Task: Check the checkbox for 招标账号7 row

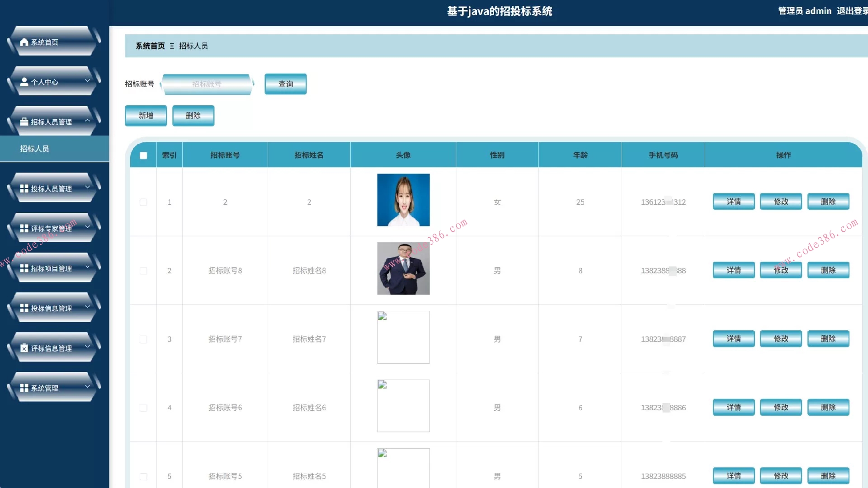Action: tap(143, 339)
